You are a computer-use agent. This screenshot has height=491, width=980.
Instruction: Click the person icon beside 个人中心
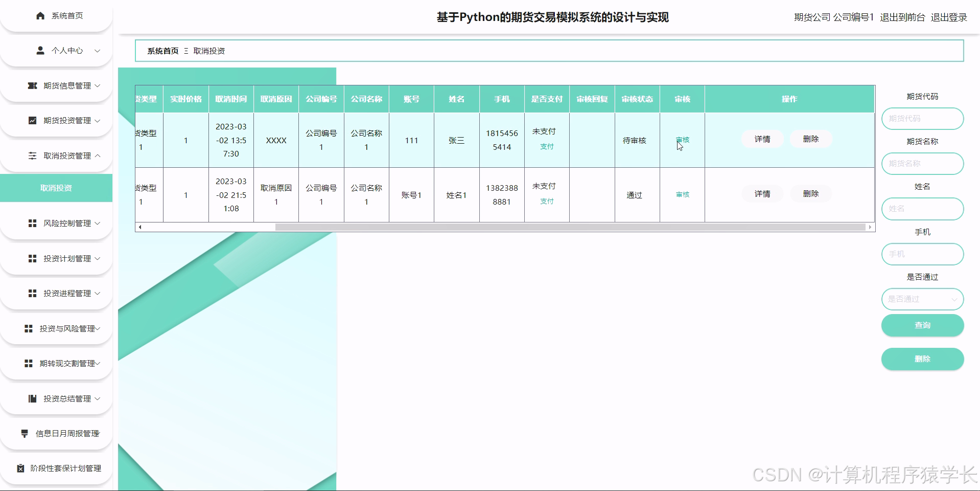(x=40, y=51)
